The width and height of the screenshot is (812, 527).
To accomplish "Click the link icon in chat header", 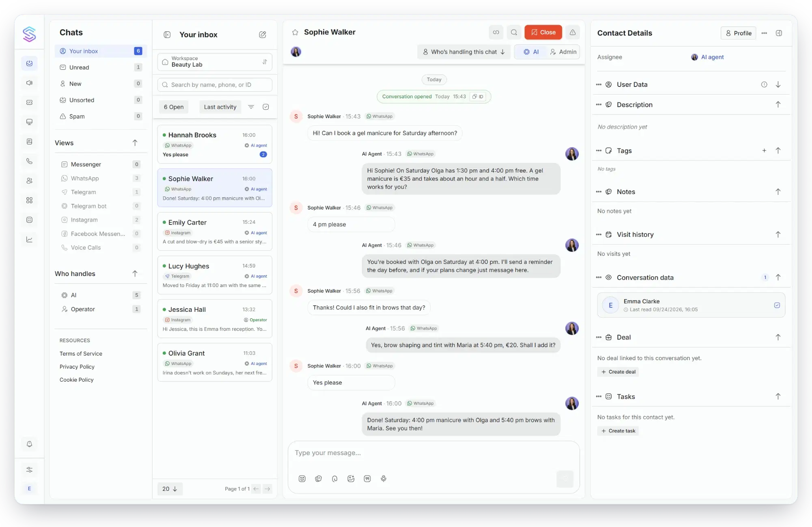I will tap(496, 32).
